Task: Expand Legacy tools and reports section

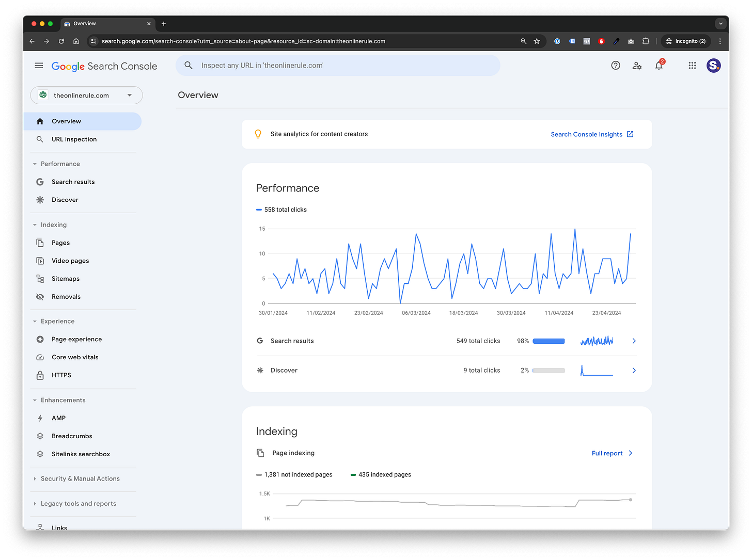Action: pos(35,504)
